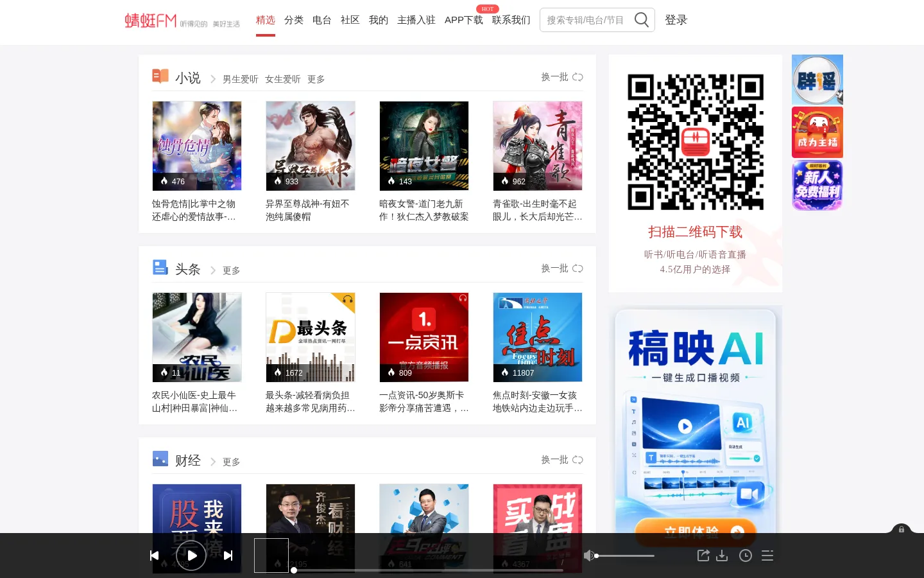The height and width of the screenshot is (578, 924).
Task: Open the 电台 menu item
Action: point(322,20)
